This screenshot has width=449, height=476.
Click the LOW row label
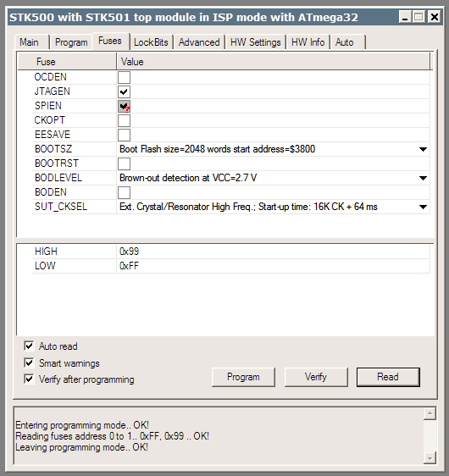[45, 266]
